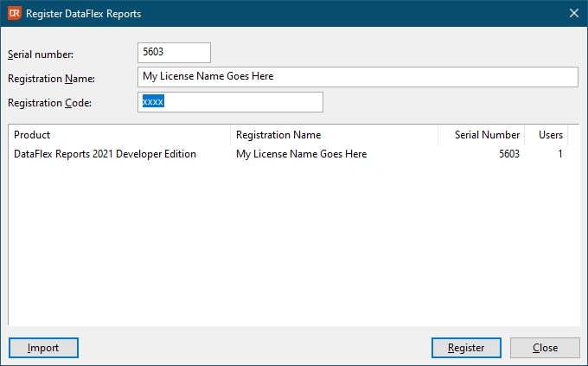Screen dimensions: 588x366
Task: Click the 5603 serial number list cell
Action: pyautogui.click(x=509, y=154)
